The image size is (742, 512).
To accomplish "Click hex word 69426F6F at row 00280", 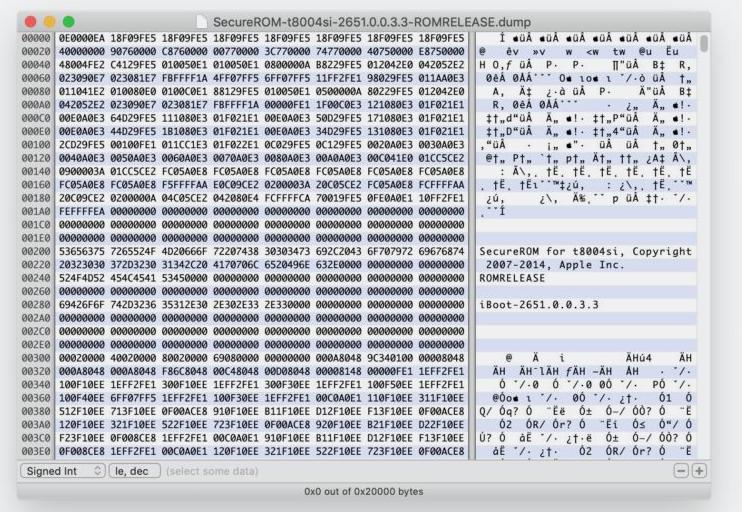I will tap(82, 305).
